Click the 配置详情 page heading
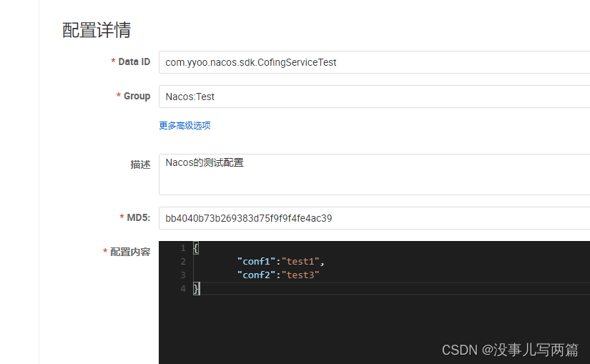Viewport: 590px width, 364px height. pyautogui.click(x=97, y=30)
